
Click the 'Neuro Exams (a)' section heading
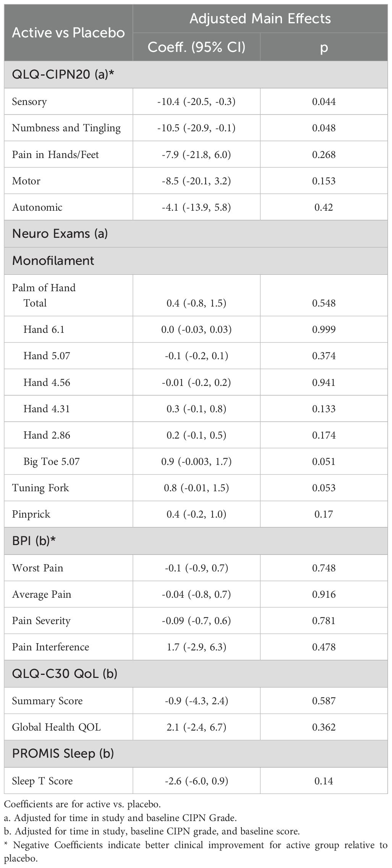click(60, 234)
